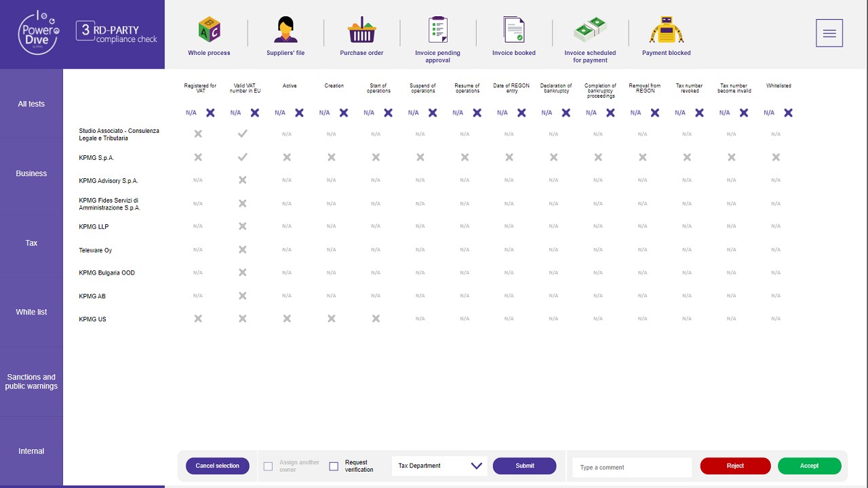Toggle N/A filter under Date of REGON entry
Screen dimensions: 868x488
point(502,113)
